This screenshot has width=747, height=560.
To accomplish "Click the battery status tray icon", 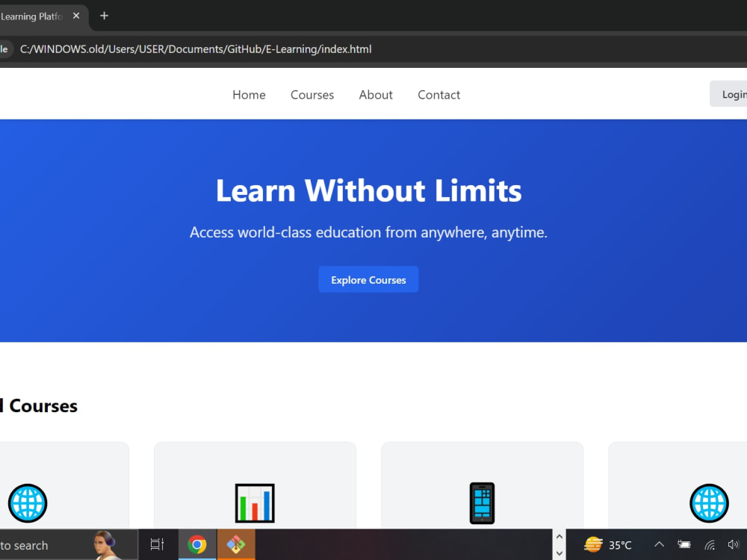I will [x=684, y=544].
